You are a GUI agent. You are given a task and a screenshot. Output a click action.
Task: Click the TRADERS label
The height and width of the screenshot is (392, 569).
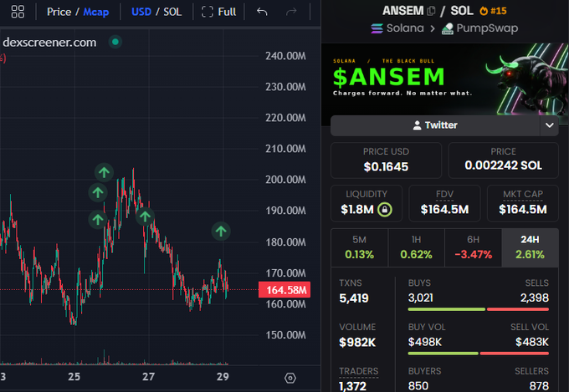[x=358, y=371]
